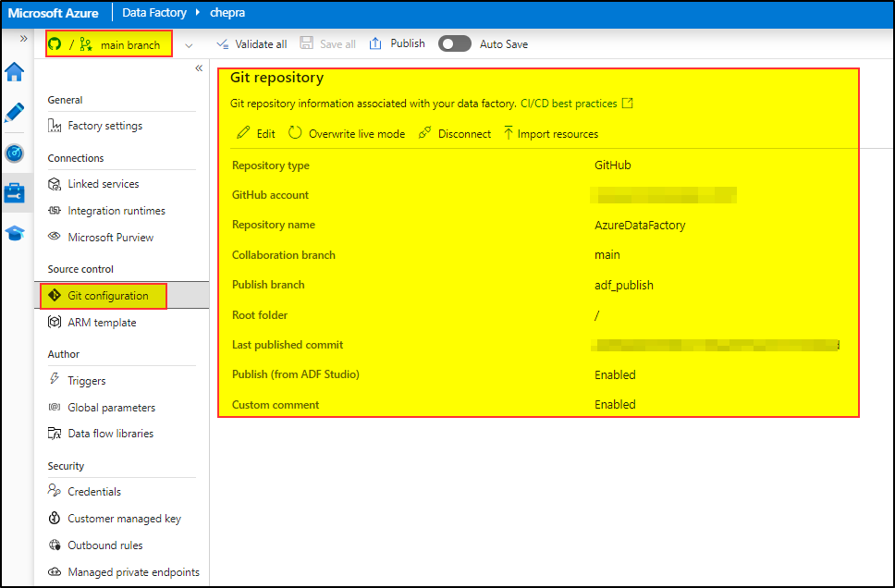Click Microsoft Azure header title

point(53,13)
